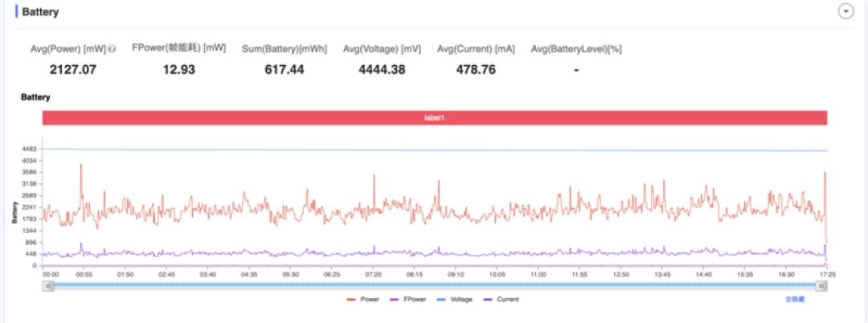Viewport: 868px width, 323px height.
Task: Click the Avg(Voltage) [mV] label
Action: point(382,49)
